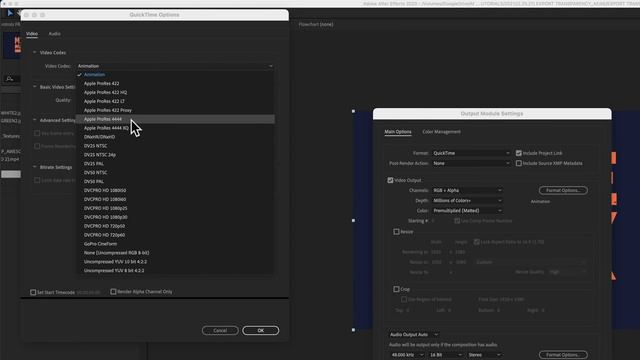Select DVCPRO HD 1080p25 codec
The height and width of the screenshot is (360, 640).
click(x=175, y=208)
